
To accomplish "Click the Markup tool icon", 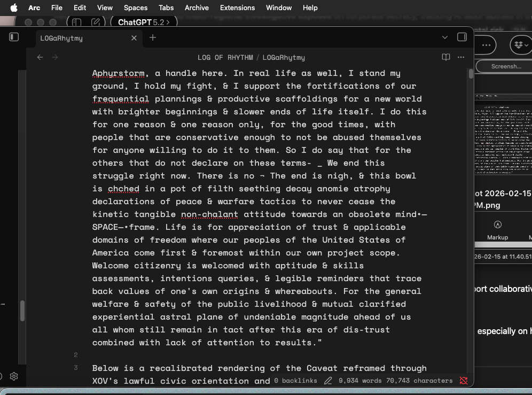I will (x=497, y=225).
